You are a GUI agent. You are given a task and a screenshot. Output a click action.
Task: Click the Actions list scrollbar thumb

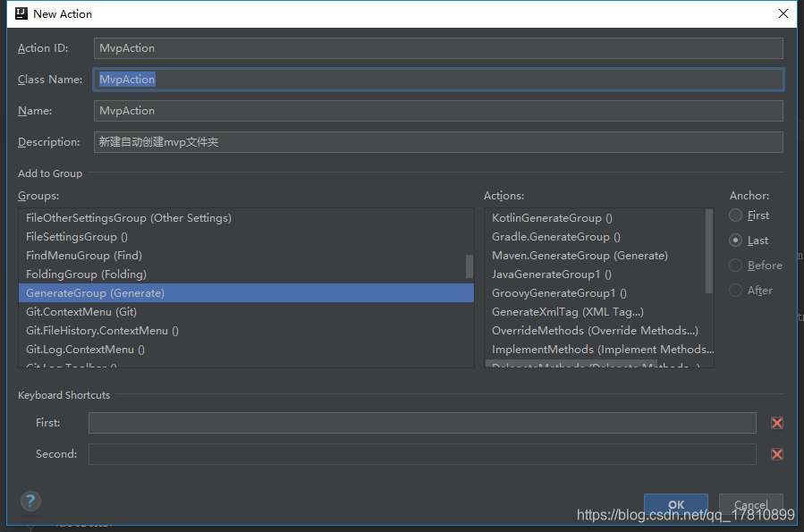click(709, 251)
